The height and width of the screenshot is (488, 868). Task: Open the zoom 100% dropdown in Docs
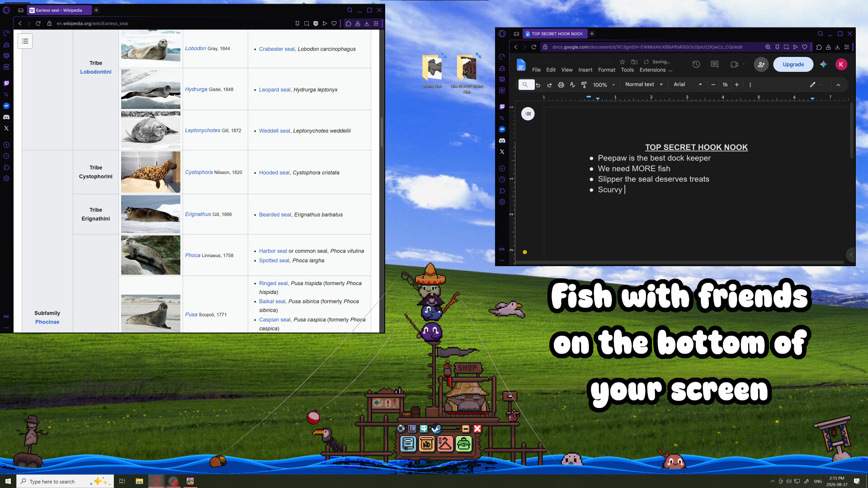604,85
